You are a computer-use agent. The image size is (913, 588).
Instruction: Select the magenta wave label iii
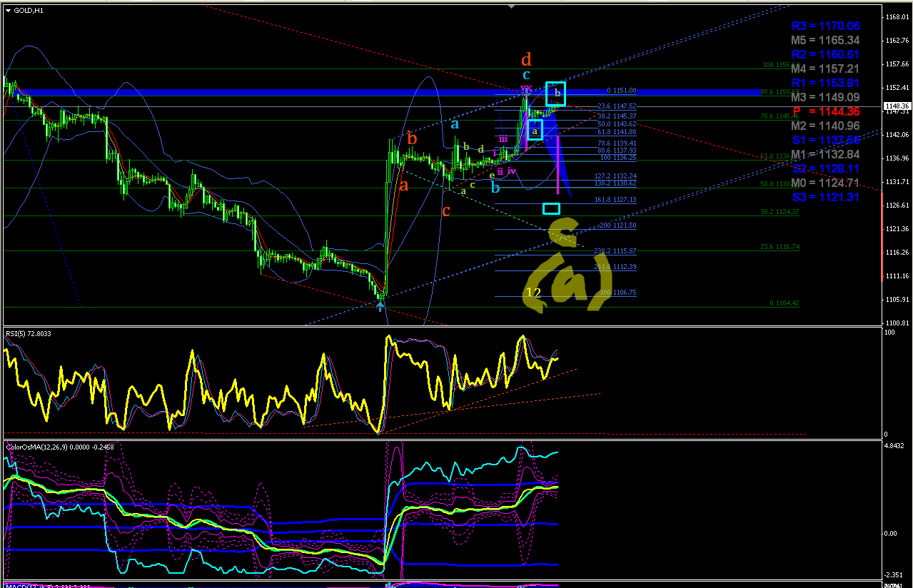503,139
